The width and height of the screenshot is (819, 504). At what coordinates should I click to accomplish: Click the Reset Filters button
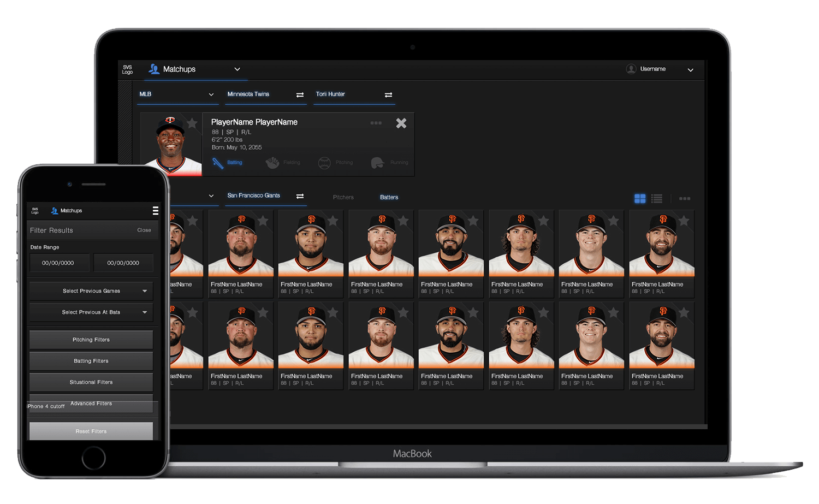(91, 431)
